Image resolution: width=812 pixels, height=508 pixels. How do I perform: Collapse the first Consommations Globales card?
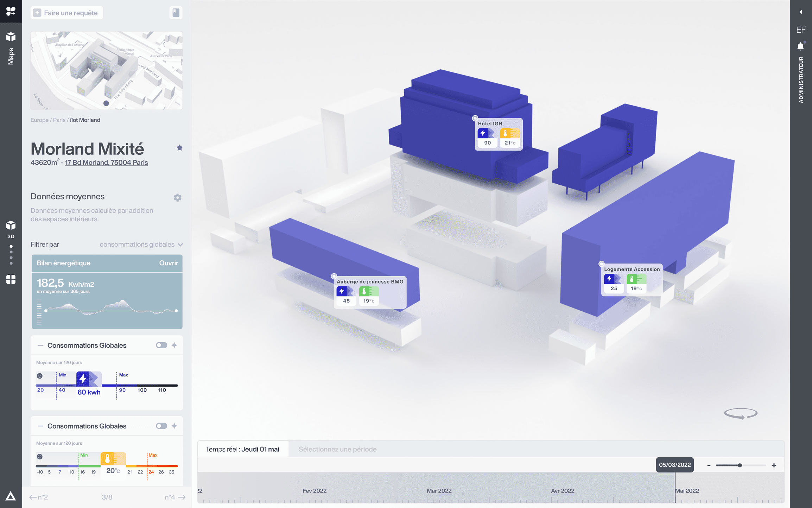click(x=40, y=345)
